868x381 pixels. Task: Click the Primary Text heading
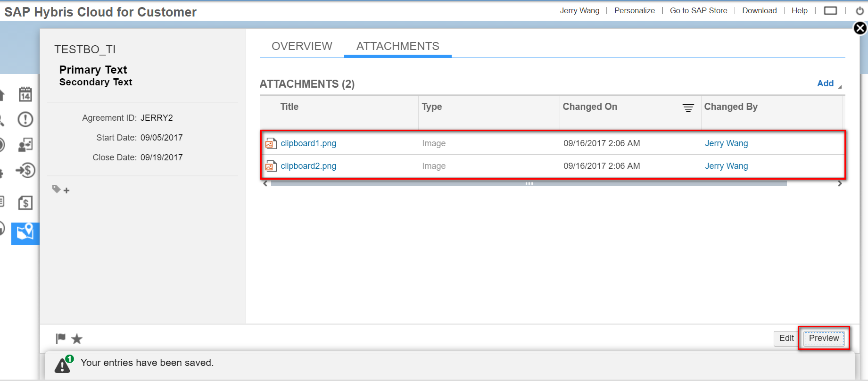[93, 70]
